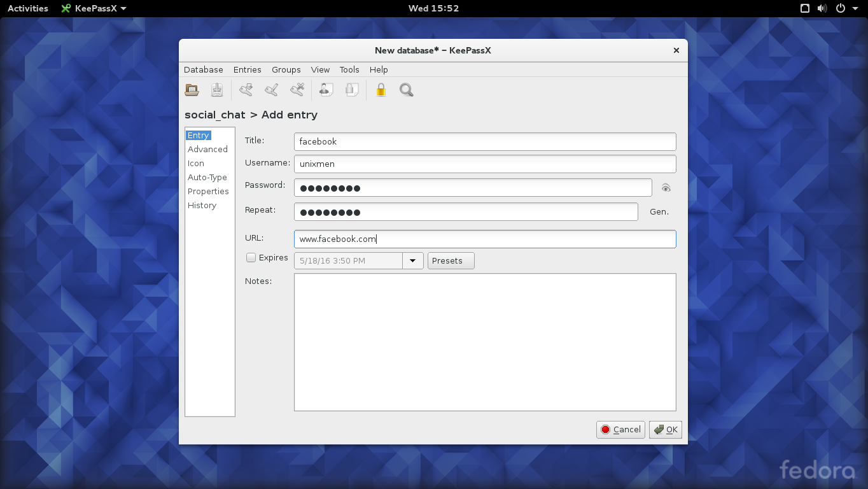Screen dimensions: 868x489
Task: Switch to the Auto-Type page
Action: (x=207, y=178)
